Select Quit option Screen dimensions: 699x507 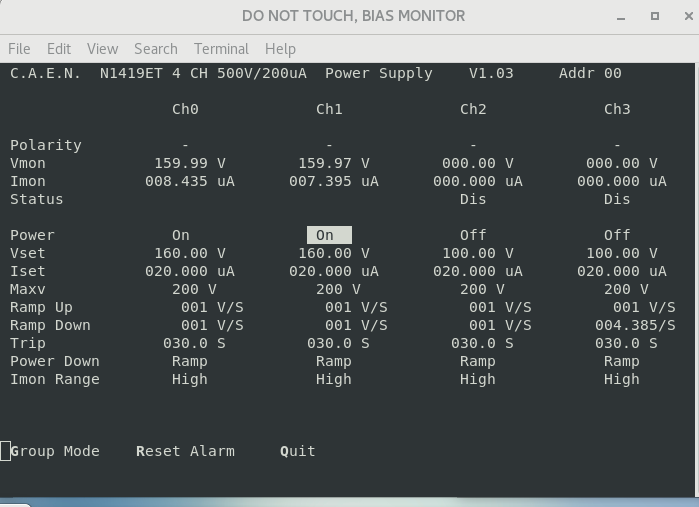[298, 451]
